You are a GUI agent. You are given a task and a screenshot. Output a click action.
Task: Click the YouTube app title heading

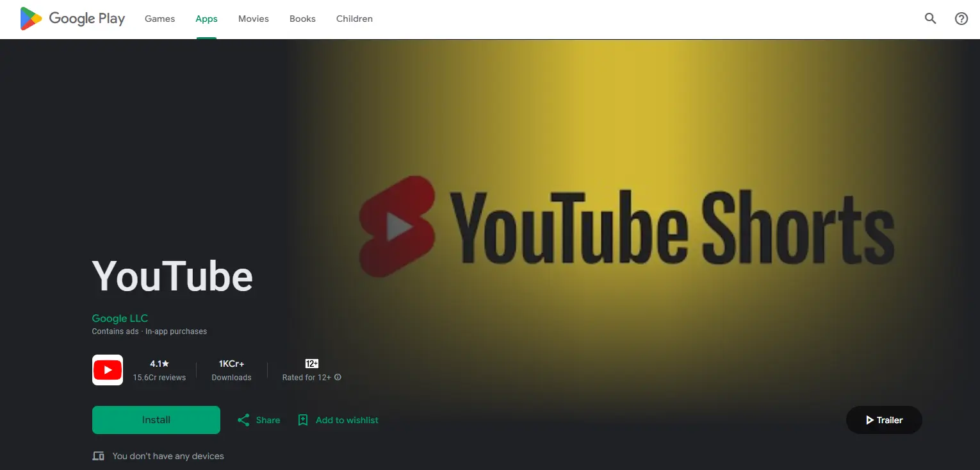(172, 276)
